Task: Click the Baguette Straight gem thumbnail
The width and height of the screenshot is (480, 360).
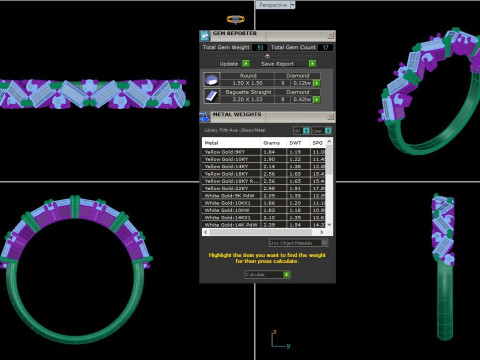Action: point(212,96)
